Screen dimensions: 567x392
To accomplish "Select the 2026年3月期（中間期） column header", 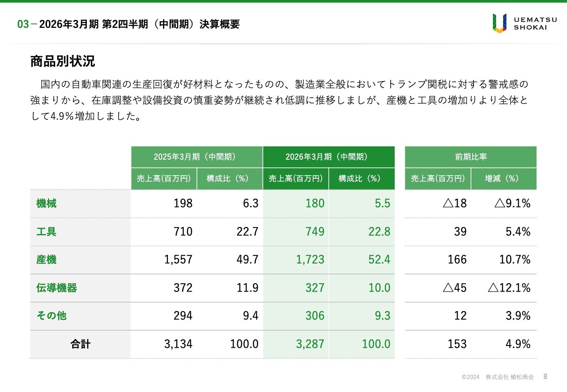I will point(328,157).
